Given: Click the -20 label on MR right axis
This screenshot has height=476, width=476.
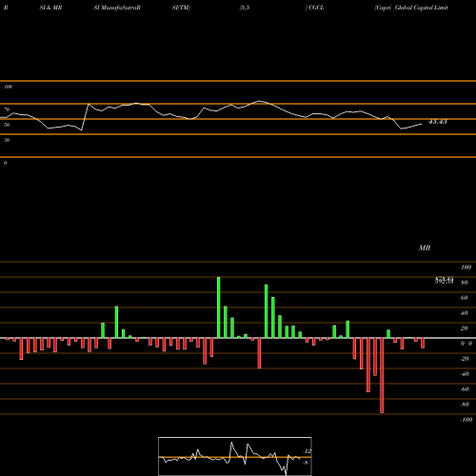Looking at the screenshot, I should coord(465,359).
